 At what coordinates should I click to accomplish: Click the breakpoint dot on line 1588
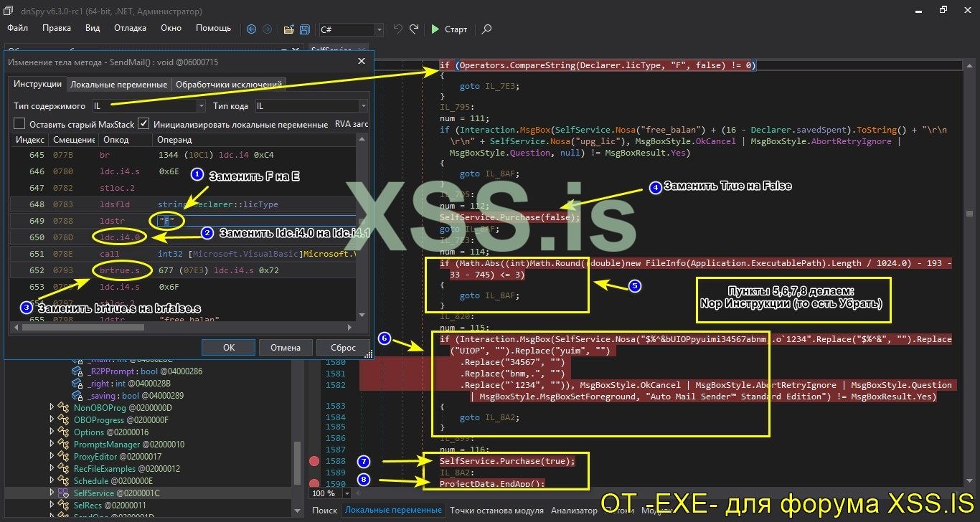[314, 461]
